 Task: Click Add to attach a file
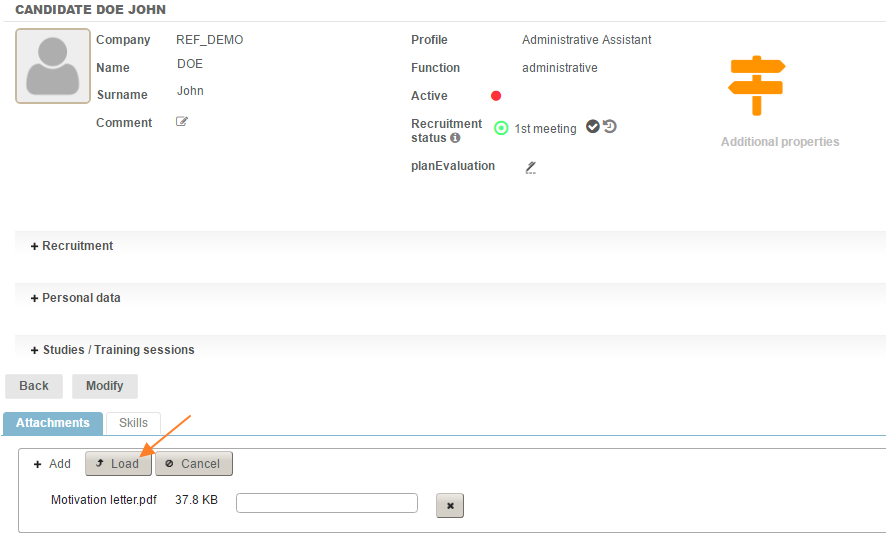click(52, 464)
